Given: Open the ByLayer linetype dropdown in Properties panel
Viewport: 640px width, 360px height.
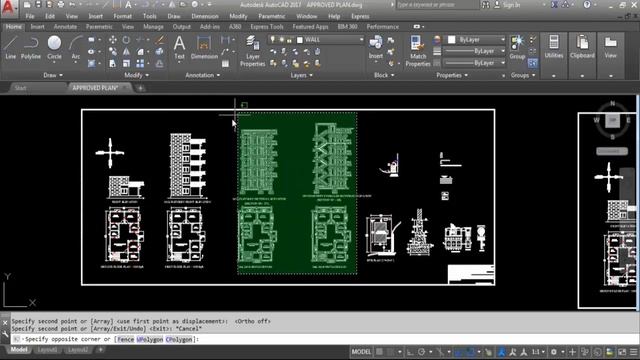Looking at the screenshot, I should 474,63.
